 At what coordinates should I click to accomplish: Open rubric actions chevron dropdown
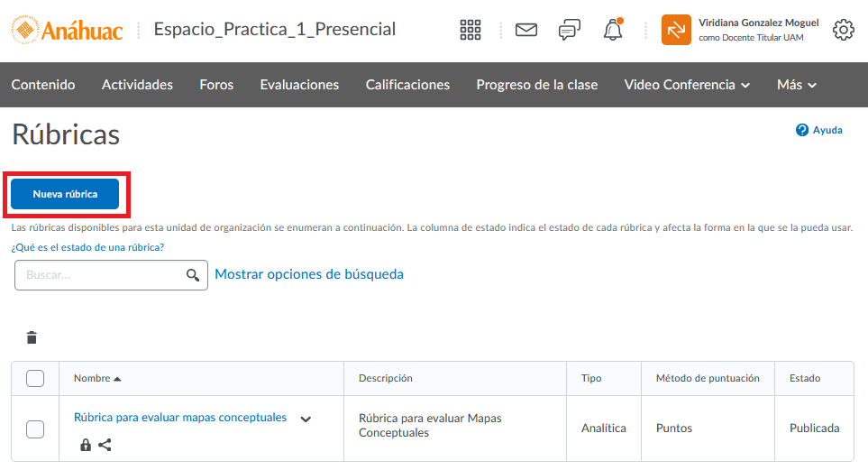pyautogui.click(x=306, y=419)
